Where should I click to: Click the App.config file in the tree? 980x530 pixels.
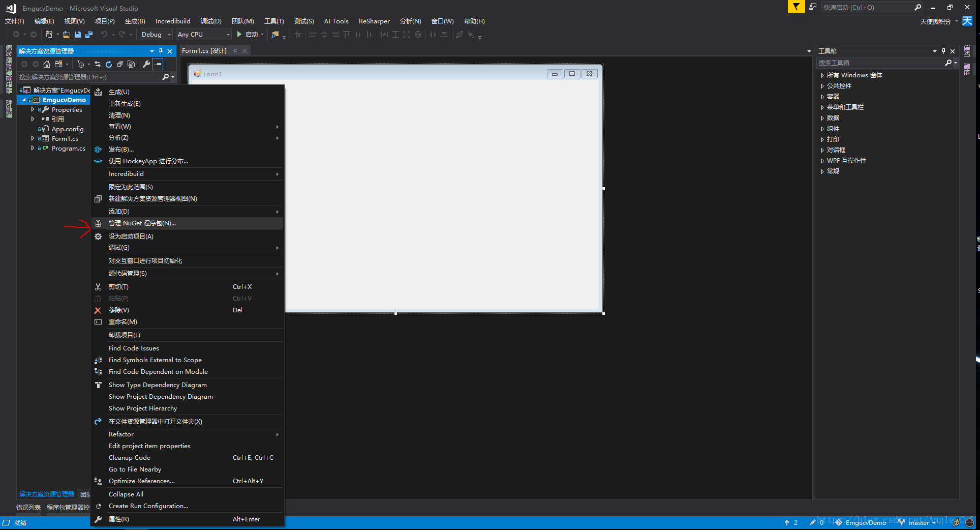(x=68, y=129)
